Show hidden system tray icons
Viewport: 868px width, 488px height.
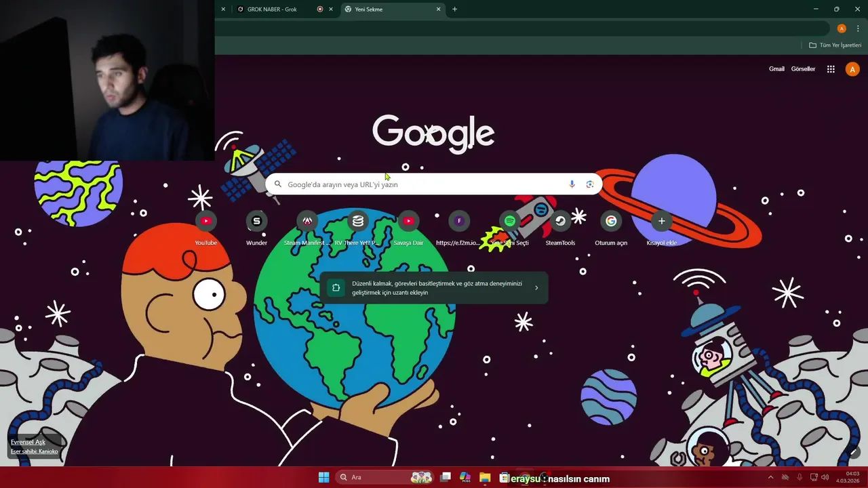pos(770,477)
